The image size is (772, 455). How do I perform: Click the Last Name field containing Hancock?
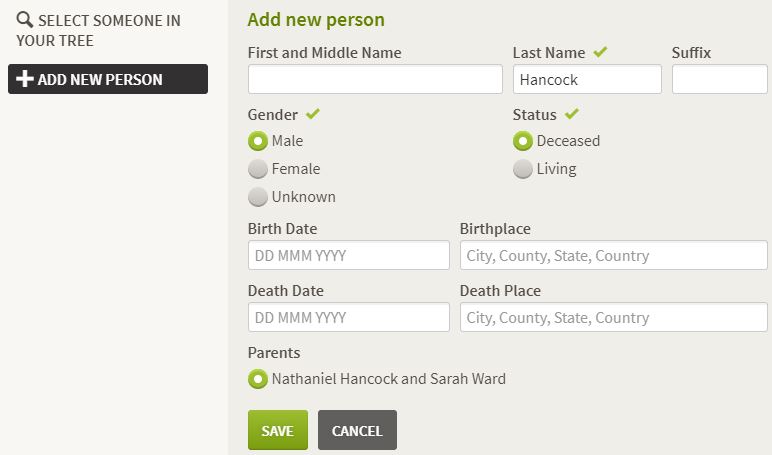click(587, 79)
